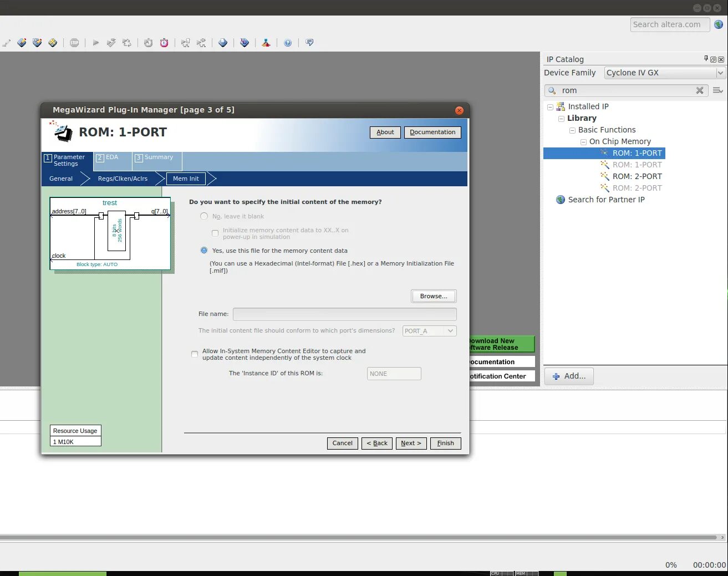Open the Programmer chip-download toolbar icon

coord(223,43)
